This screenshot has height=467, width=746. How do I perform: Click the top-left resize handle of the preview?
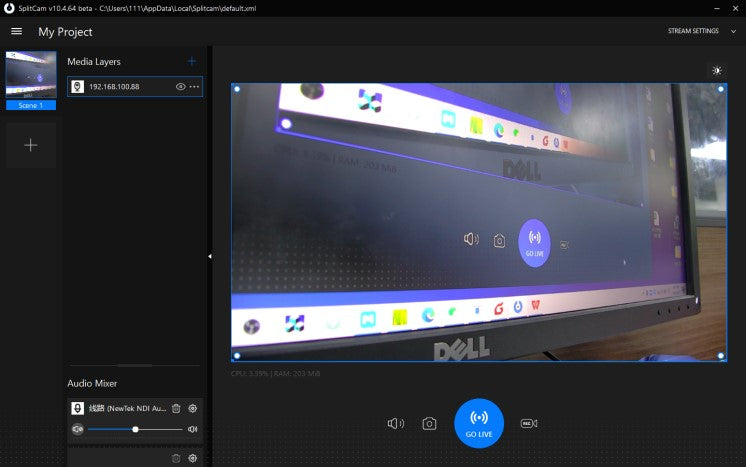click(236, 88)
